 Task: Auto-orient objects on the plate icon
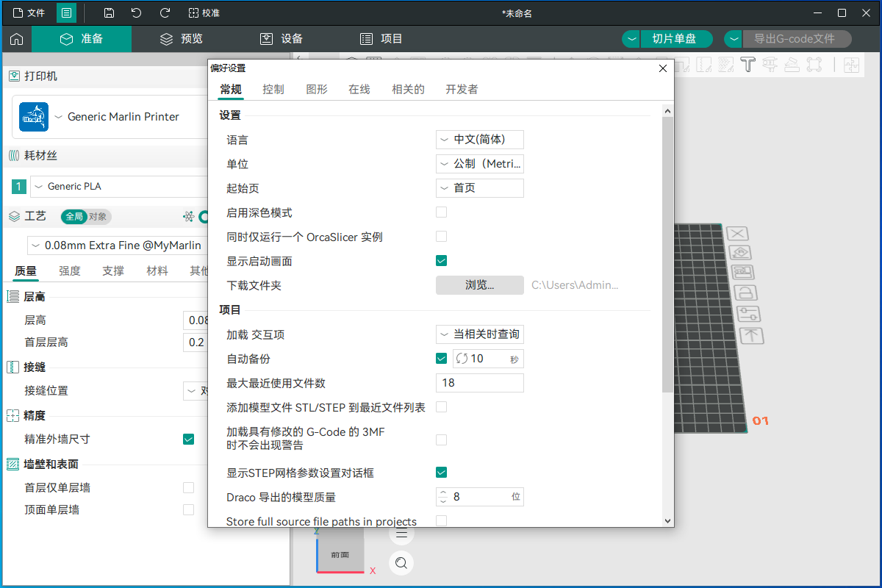[x=741, y=254]
